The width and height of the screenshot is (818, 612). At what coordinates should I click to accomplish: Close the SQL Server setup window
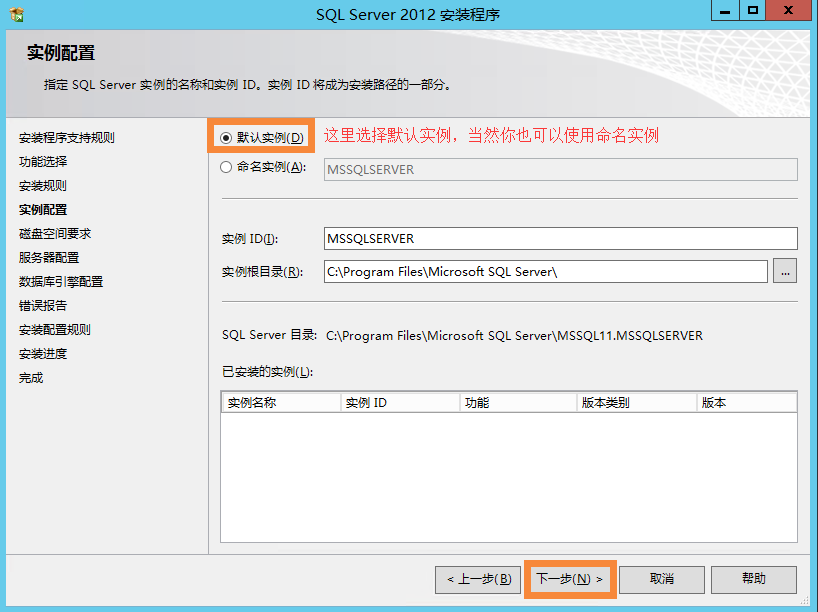point(789,10)
